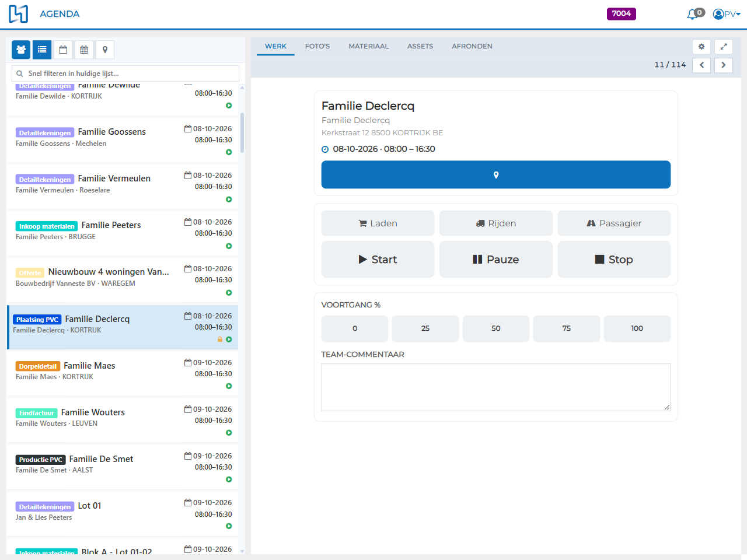The width and height of the screenshot is (747, 560).
Task: Open the day calendar view icon
Action: (63, 50)
